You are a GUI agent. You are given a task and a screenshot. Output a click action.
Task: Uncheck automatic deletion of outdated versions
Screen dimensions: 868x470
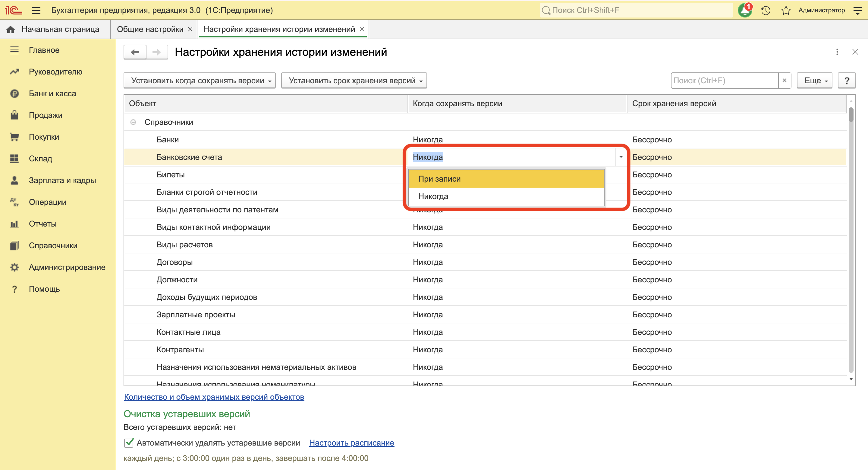[129, 443]
